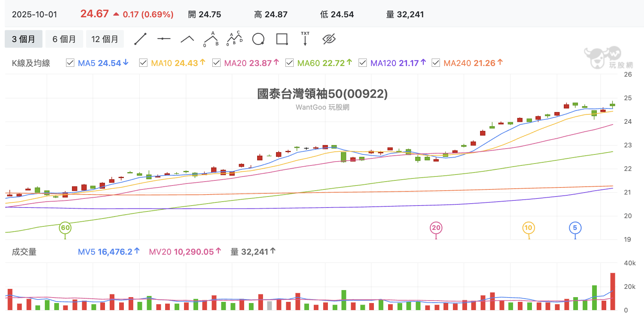Image resolution: width=644 pixels, height=316 pixels.
Task: Disable the MA60 moving average line
Action: point(289,62)
